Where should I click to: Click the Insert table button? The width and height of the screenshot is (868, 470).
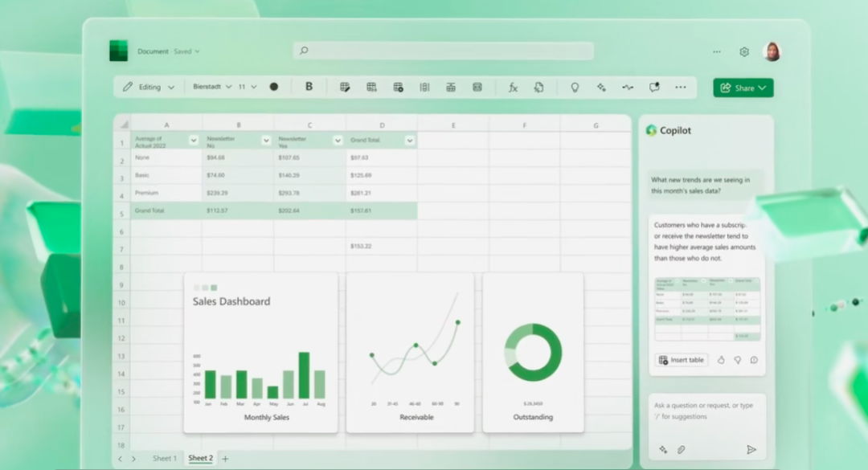(682, 360)
